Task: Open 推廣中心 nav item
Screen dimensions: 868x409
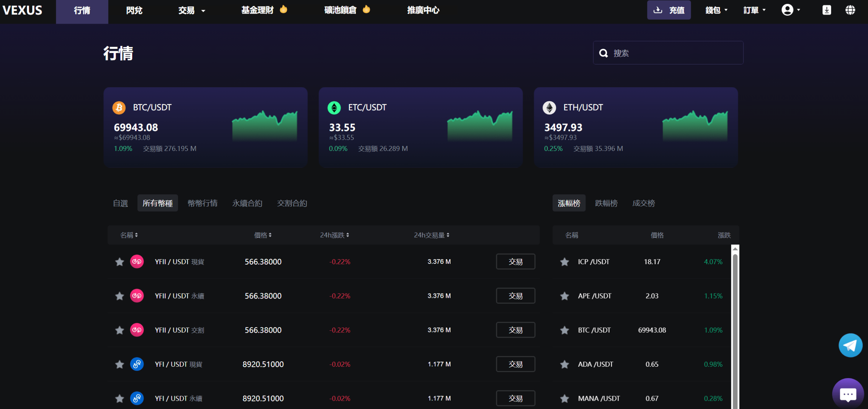Action: click(423, 10)
